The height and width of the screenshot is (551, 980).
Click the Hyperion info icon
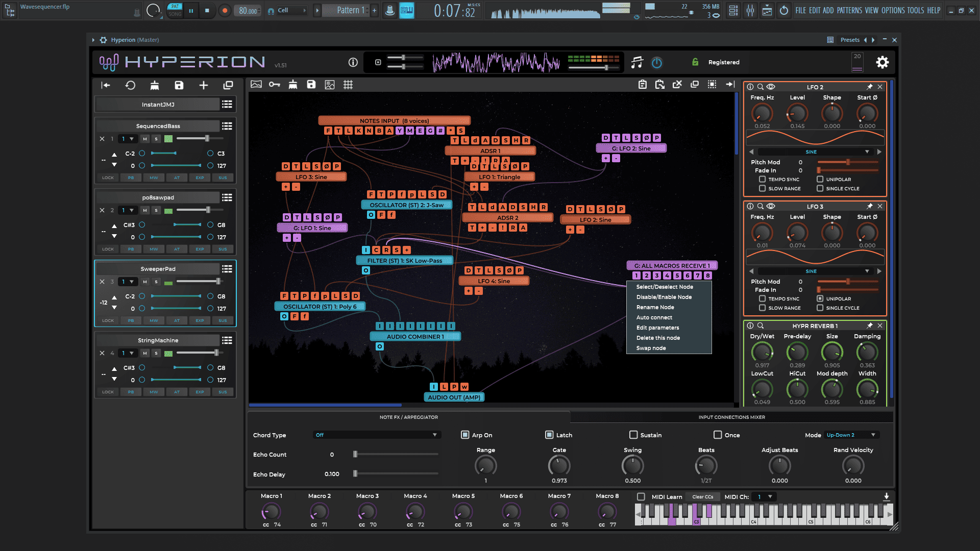353,62
